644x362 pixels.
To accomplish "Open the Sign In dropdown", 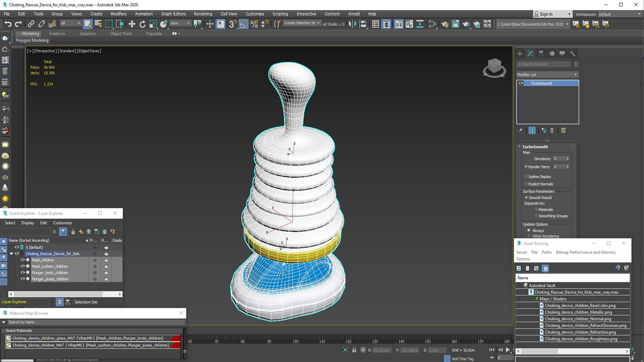I will click(552, 14).
